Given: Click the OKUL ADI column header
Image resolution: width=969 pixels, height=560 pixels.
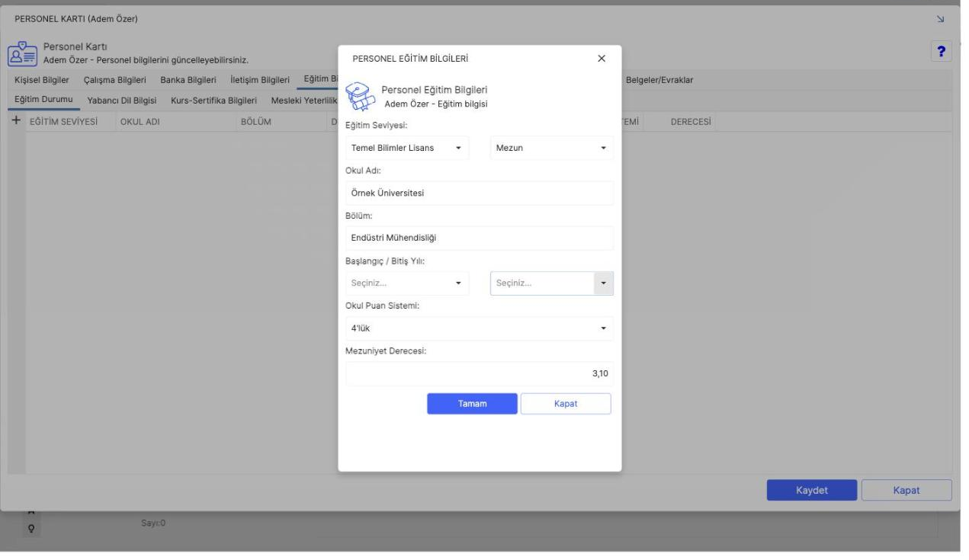Looking at the screenshot, I should click(x=140, y=122).
